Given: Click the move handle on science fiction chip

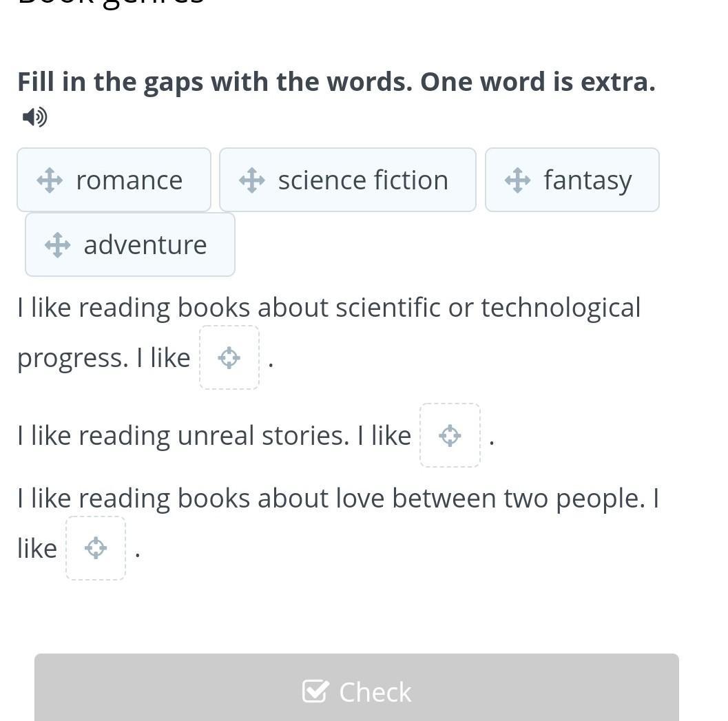Looking at the screenshot, I should pyautogui.click(x=251, y=180).
